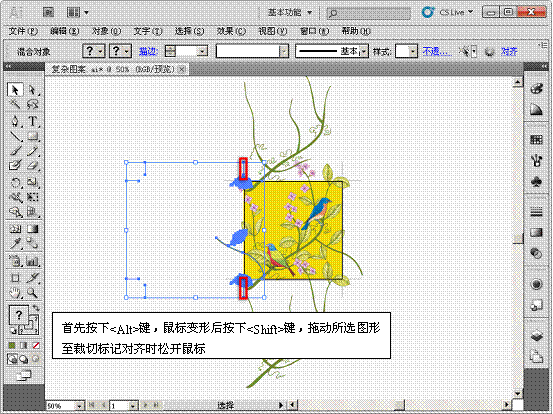Select the Eraser tool
Image resolution: width=553 pixels, height=414 pixels.
32,165
